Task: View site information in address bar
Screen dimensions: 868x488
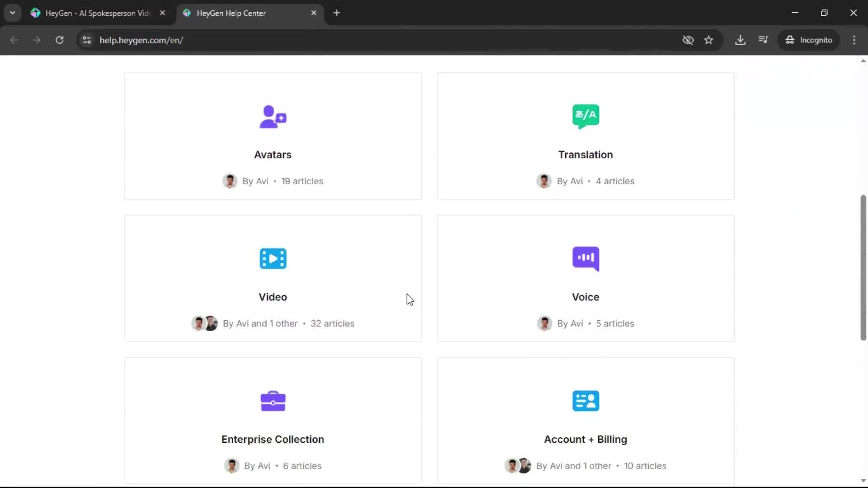Action: pos(87,40)
